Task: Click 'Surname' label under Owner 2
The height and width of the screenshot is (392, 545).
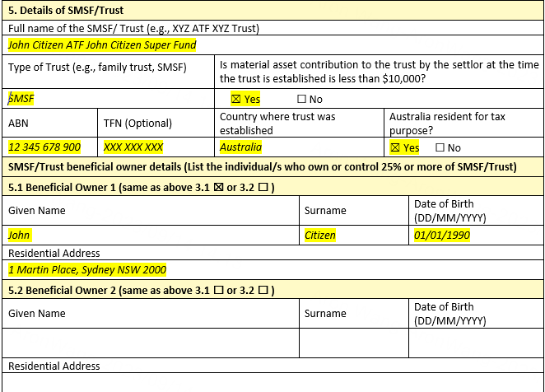Action: pos(325,314)
